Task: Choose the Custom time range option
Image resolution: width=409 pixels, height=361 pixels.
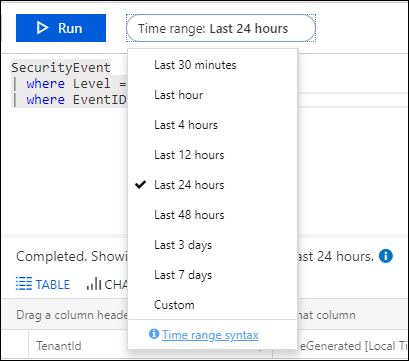Action: pyautogui.click(x=213, y=305)
